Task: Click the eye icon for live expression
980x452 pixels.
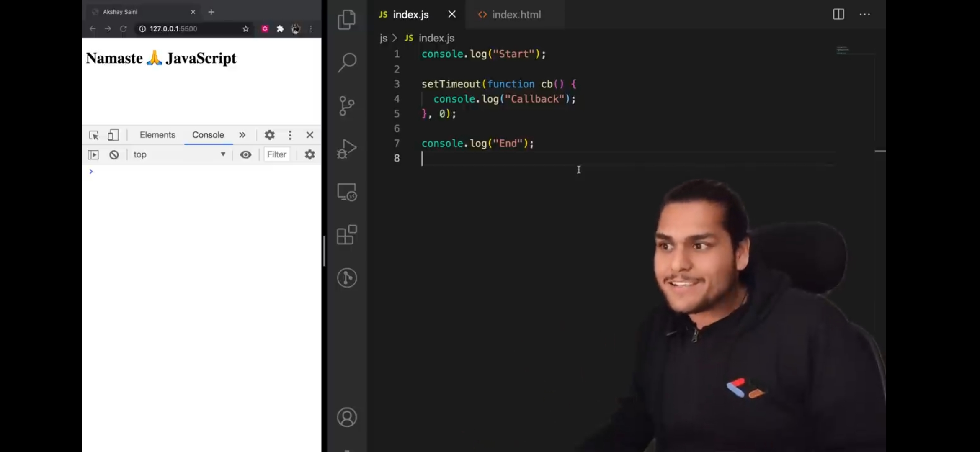Action: point(246,155)
